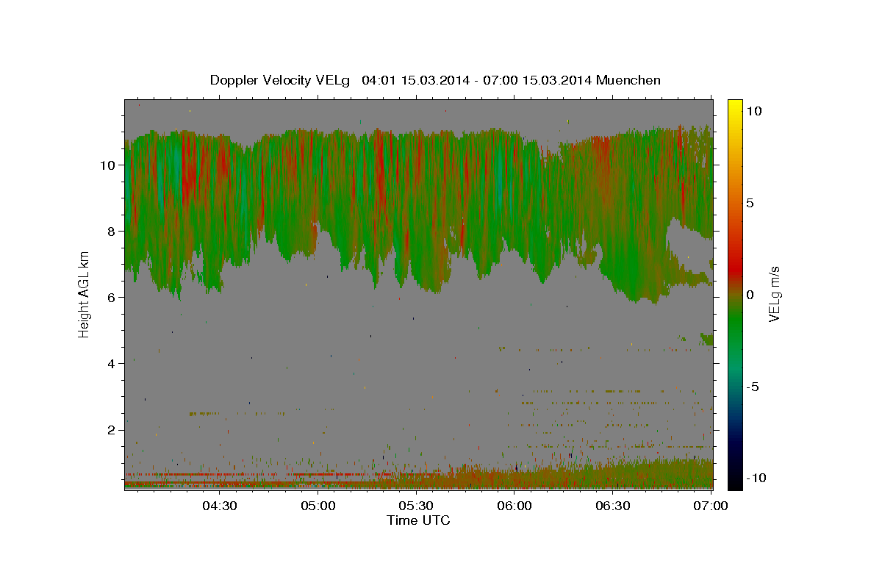Click the colorbar value 10 label
Image resolution: width=882 pixels, height=588 pixels.
(754, 111)
